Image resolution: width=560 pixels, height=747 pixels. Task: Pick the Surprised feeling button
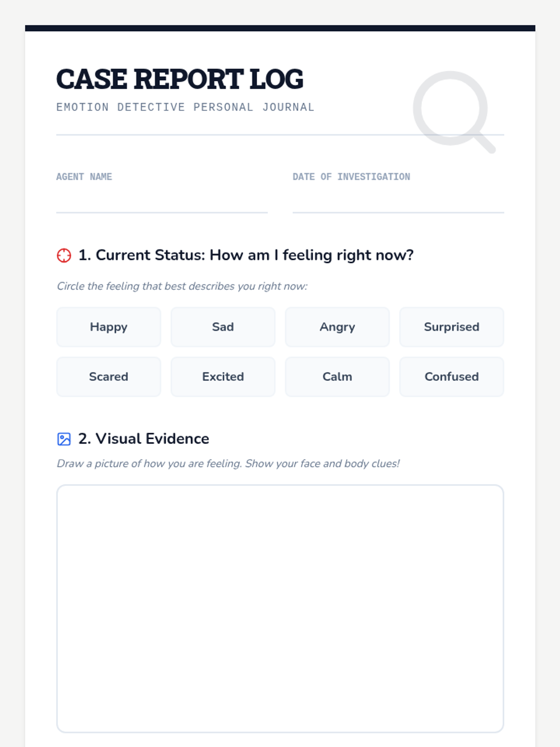point(451,327)
